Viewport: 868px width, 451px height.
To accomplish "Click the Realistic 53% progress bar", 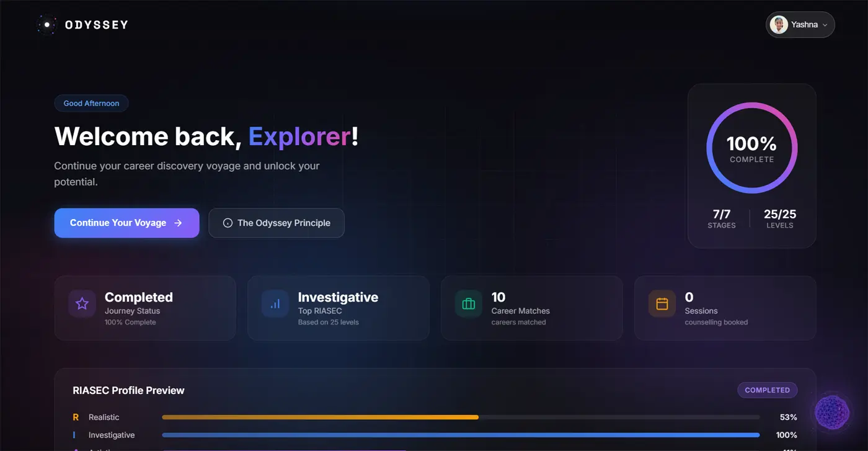I will (x=461, y=418).
